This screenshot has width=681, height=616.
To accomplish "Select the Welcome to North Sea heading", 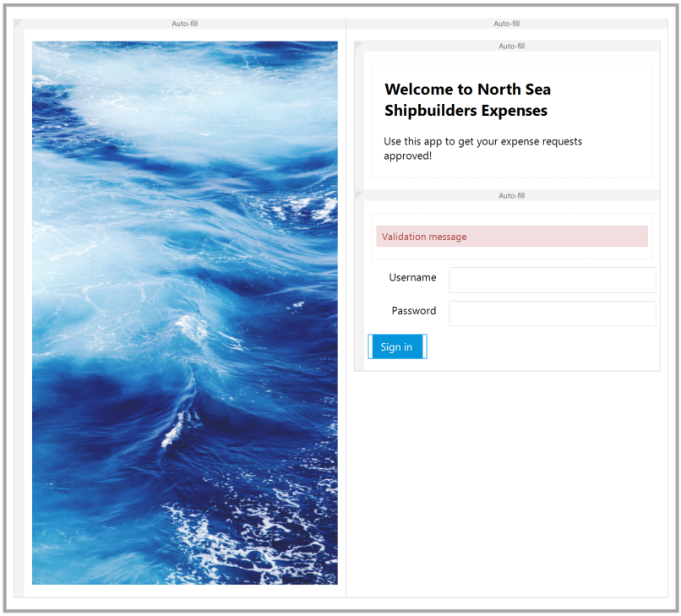I will (x=468, y=100).
